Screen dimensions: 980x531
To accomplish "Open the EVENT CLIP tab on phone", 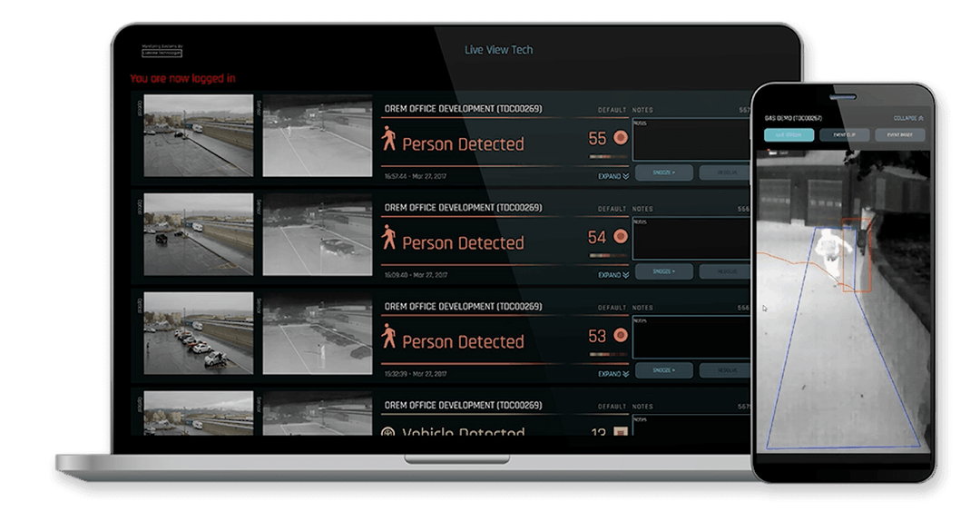I will click(844, 134).
